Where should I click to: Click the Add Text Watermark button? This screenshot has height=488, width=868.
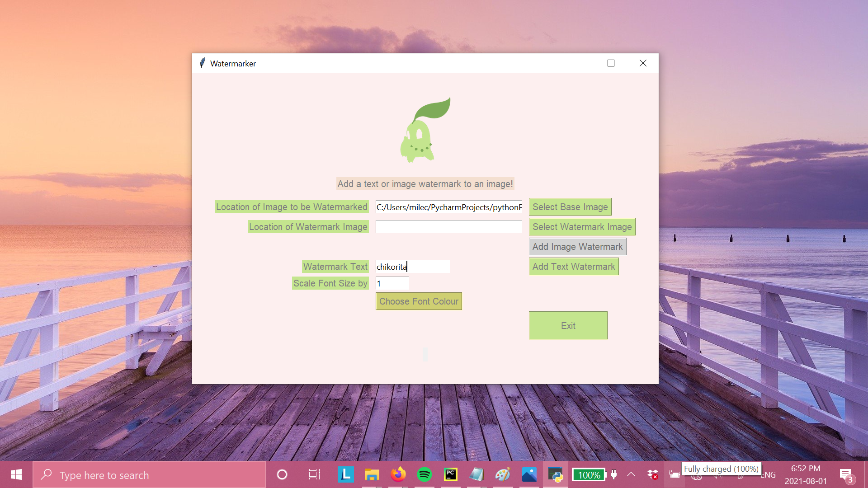(574, 267)
